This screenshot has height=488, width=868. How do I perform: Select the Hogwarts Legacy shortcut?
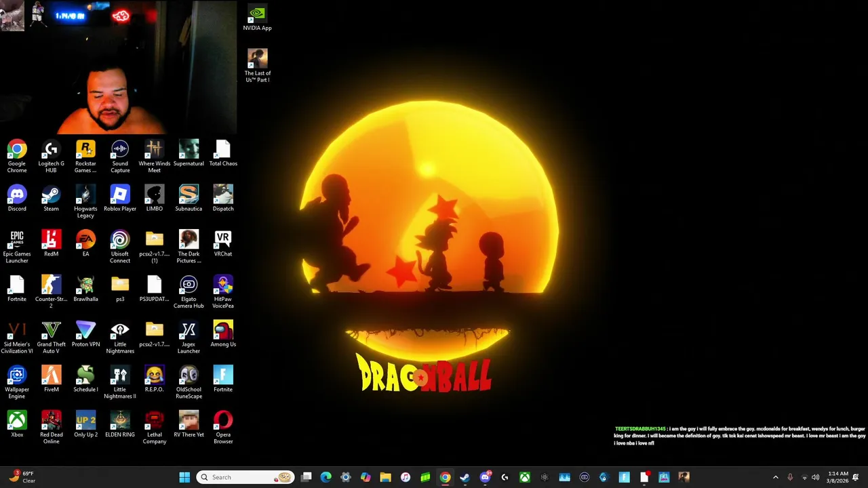85,202
